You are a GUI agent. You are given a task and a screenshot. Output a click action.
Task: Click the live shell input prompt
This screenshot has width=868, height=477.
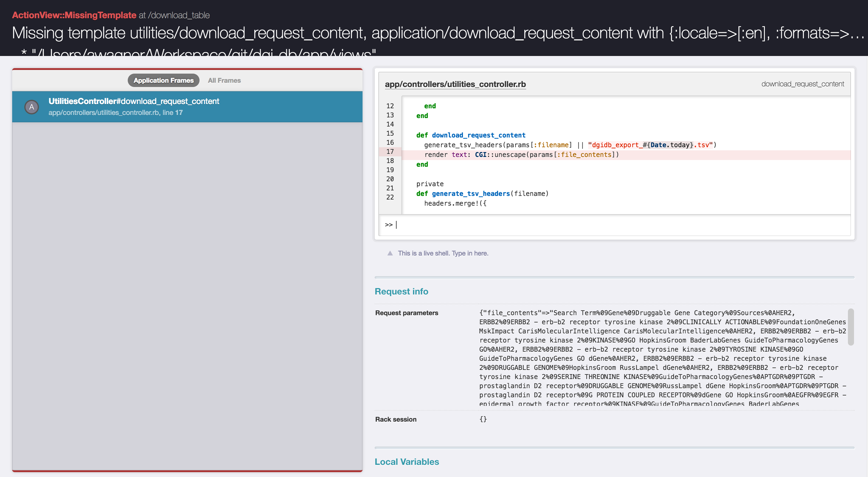point(606,225)
